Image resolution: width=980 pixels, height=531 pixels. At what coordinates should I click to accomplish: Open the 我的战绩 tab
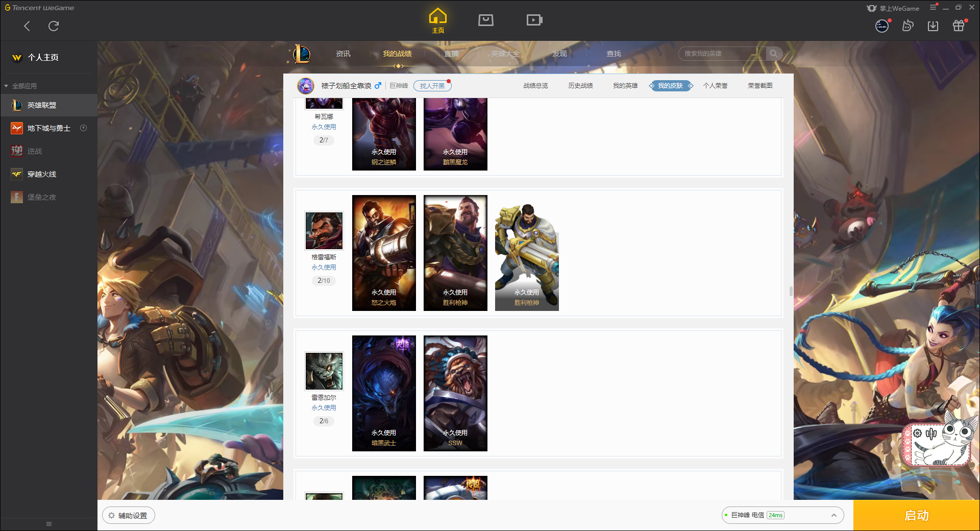pos(397,54)
